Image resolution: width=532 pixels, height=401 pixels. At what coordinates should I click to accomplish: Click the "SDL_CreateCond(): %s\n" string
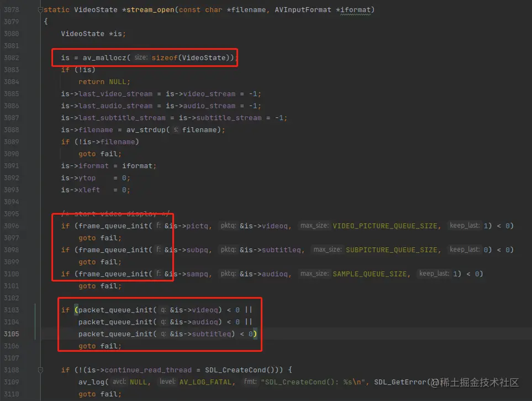[x=313, y=382]
